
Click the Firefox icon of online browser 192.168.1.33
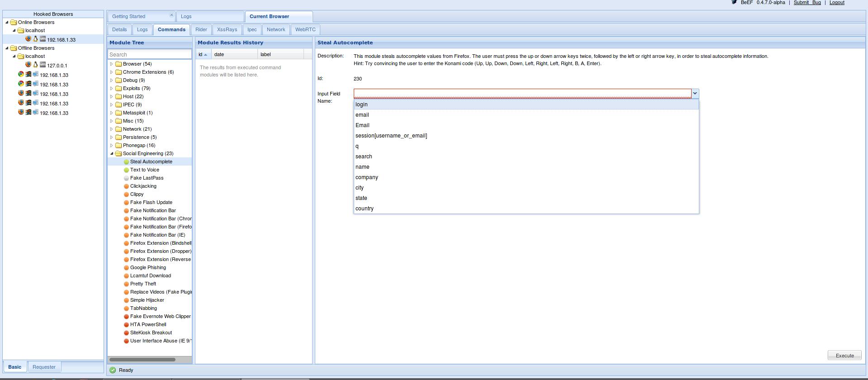coord(28,39)
